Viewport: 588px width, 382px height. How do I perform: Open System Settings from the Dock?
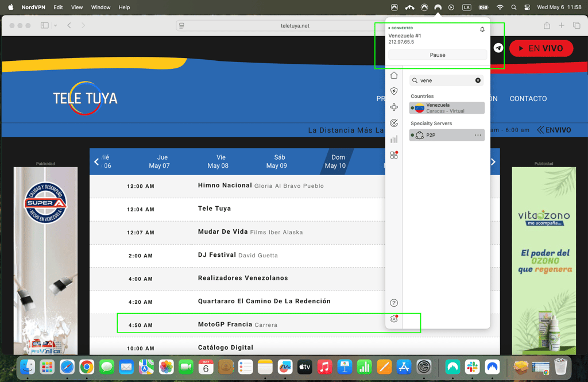tap(424, 367)
